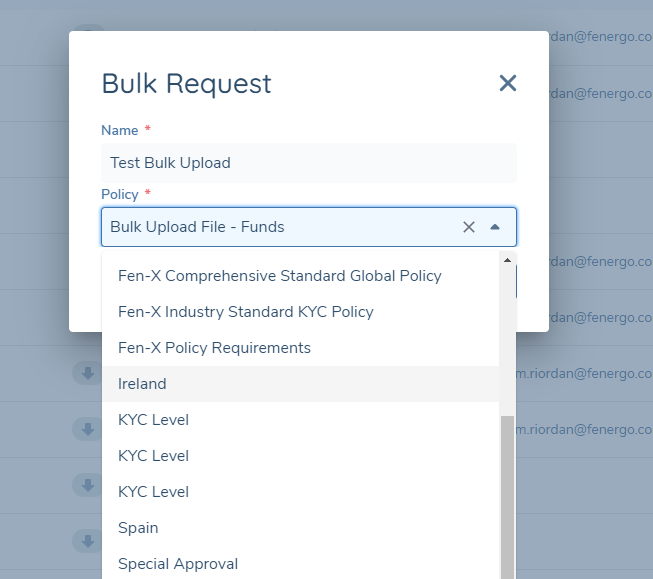Edit the Name field text

click(309, 163)
